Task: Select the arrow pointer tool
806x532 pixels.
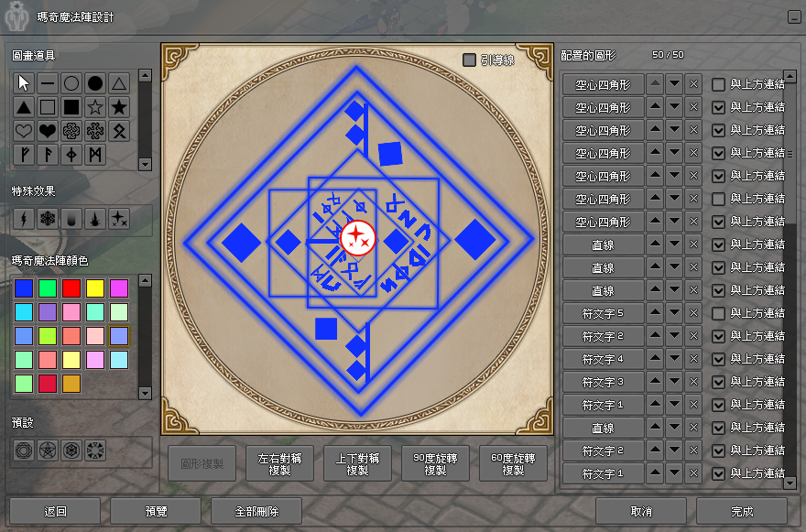Action: tap(24, 83)
